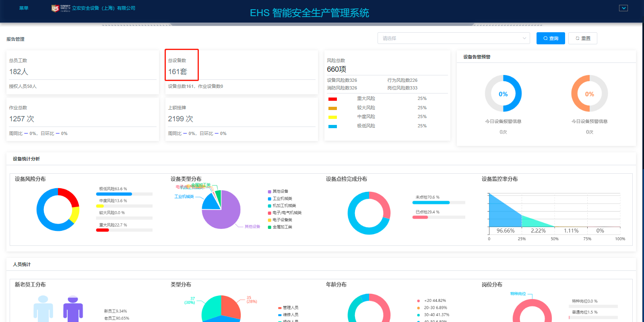Click the 普通岗位1.5 % progress bar
Image resolution: width=644 pixels, height=322 pixels.
coord(593,318)
